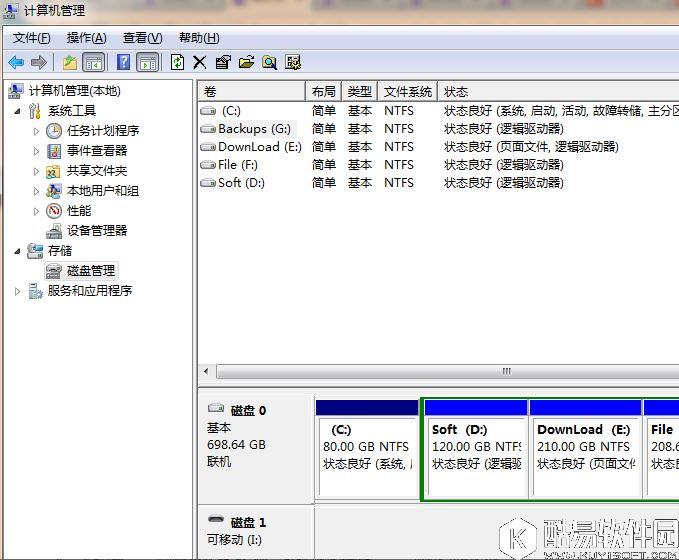Select Backups (G:) volume in the list
This screenshot has width=679, height=560.
click(254, 129)
